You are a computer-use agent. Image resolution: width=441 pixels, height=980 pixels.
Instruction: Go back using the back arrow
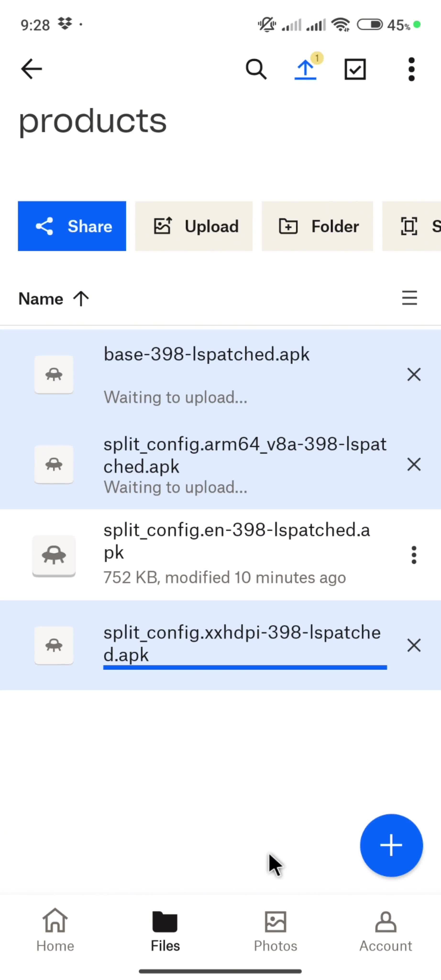pyautogui.click(x=32, y=69)
